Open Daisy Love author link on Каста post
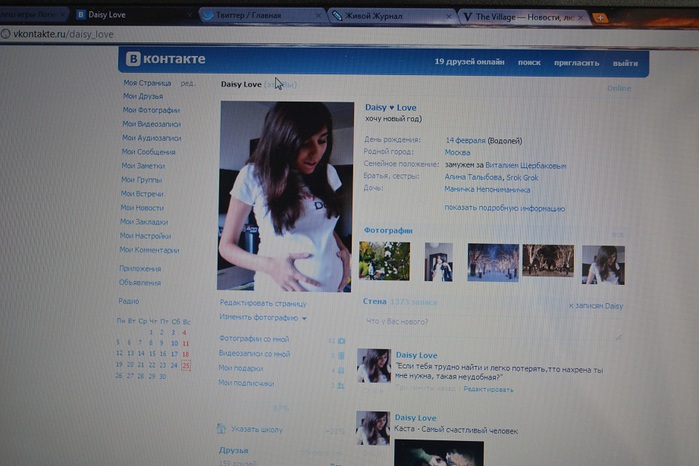Screen dimensions: 699x466 (415, 418)
